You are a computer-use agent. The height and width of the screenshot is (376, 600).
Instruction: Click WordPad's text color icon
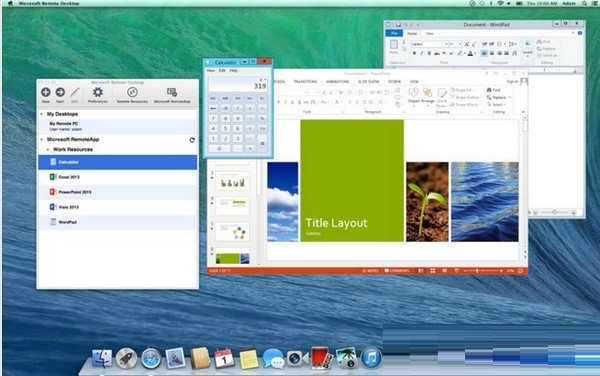point(470,53)
